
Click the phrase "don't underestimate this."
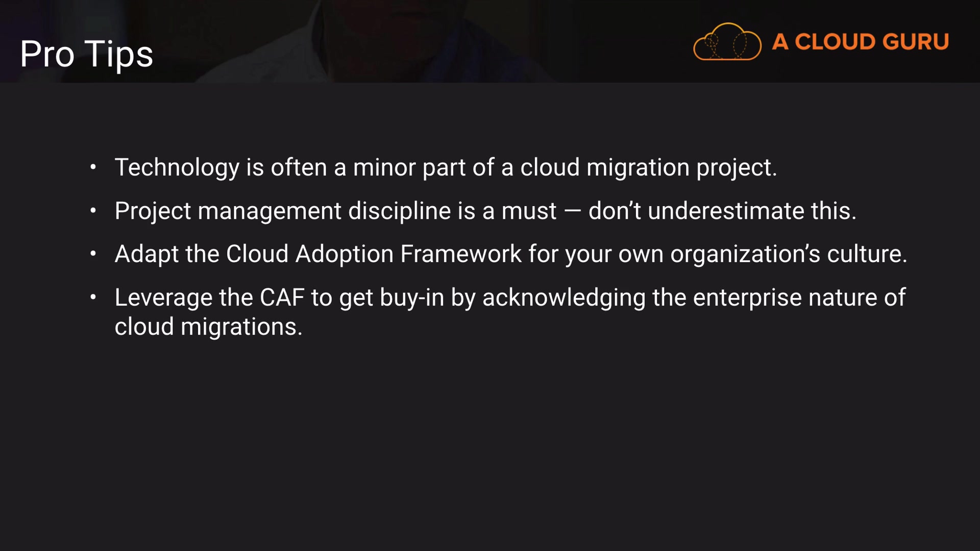[722, 211]
